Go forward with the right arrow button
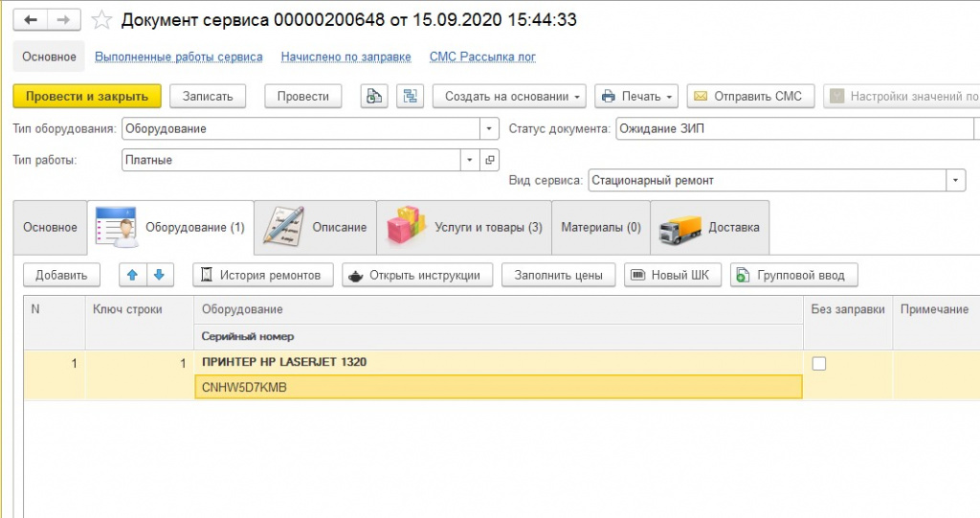 coord(64,20)
